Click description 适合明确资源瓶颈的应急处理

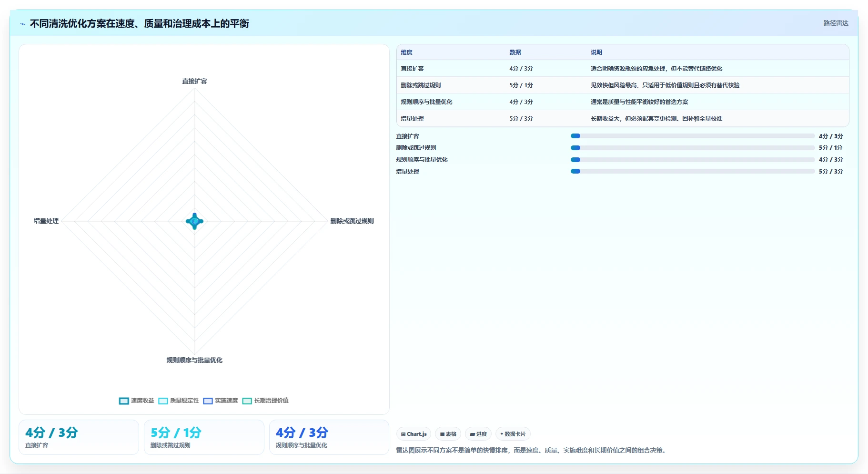(656, 69)
